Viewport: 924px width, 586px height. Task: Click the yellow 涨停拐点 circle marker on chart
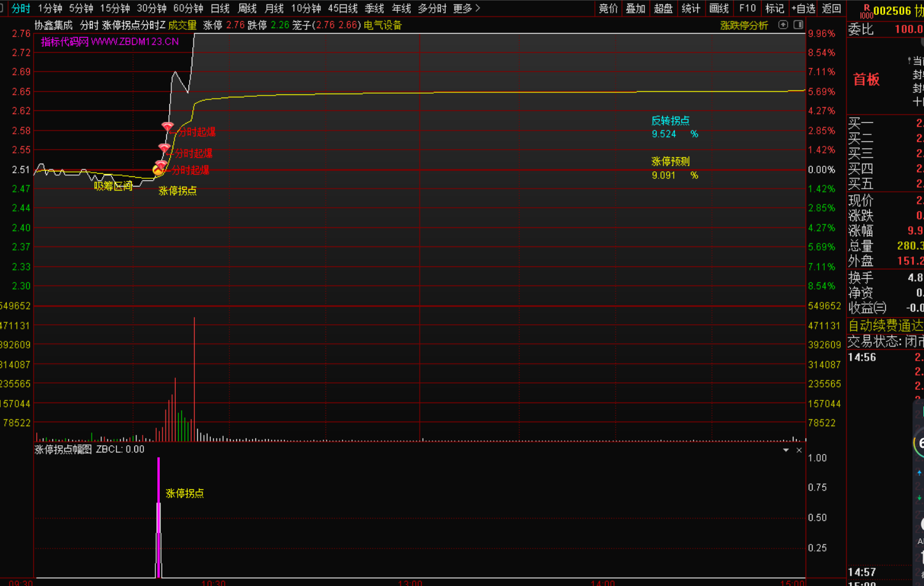(158, 170)
